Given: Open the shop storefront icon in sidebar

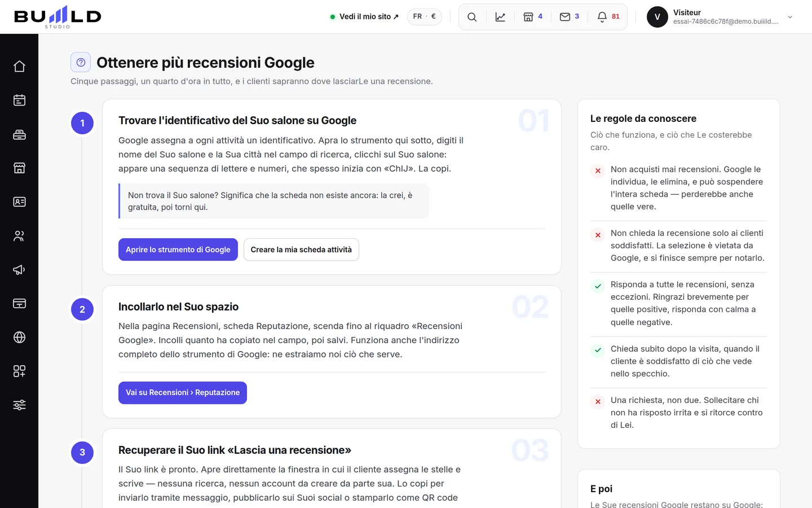Looking at the screenshot, I should point(19,168).
